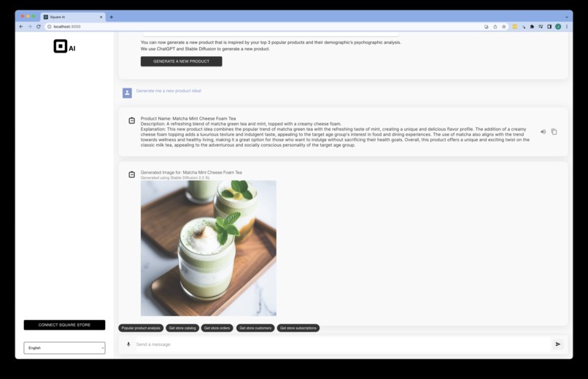Screen dimensions: 588x379
Task: Play audio of Matcha Mint product description
Action: point(543,131)
